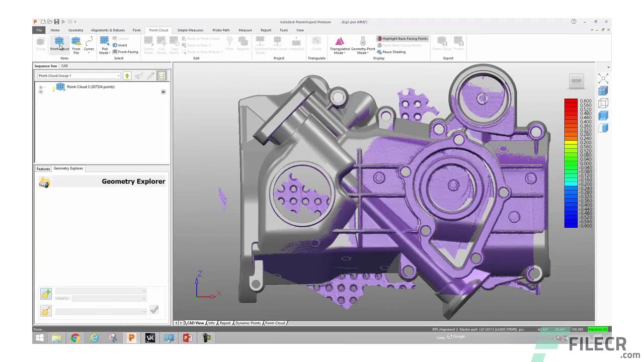
Task: Select Point-Cloud 3 (307534 points) in Sequence Tree
Action: click(91, 86)
